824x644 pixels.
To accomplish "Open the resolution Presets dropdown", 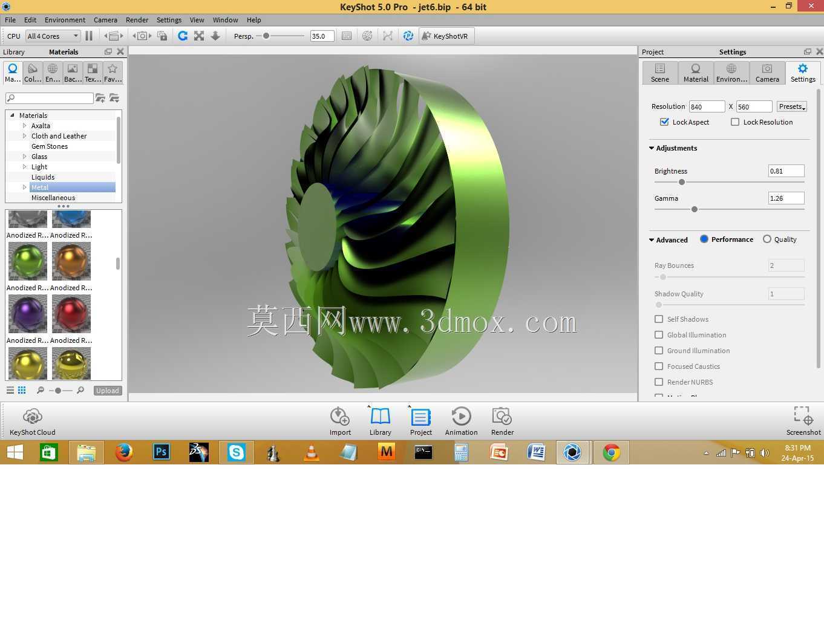I will coord(792,106).
